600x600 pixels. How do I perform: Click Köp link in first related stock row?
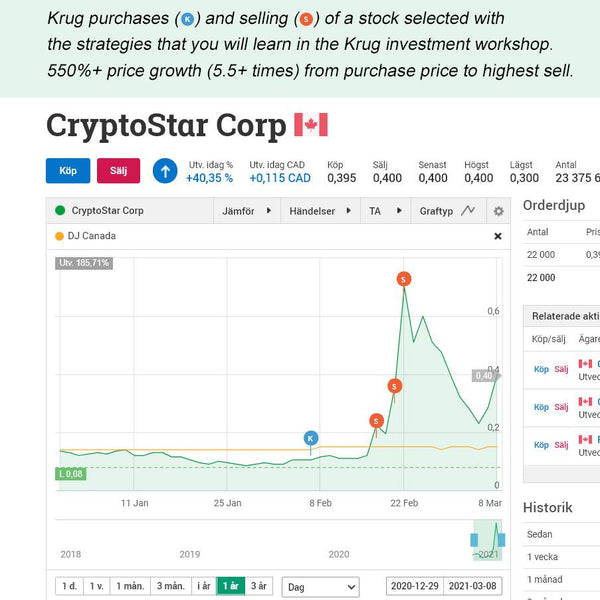(x=541, y=369)
